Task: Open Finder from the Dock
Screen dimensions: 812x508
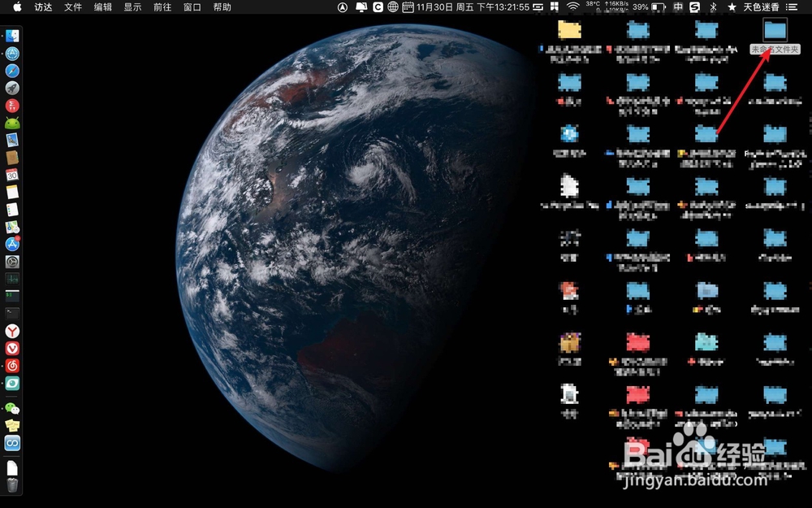Action: pos(12,36)
